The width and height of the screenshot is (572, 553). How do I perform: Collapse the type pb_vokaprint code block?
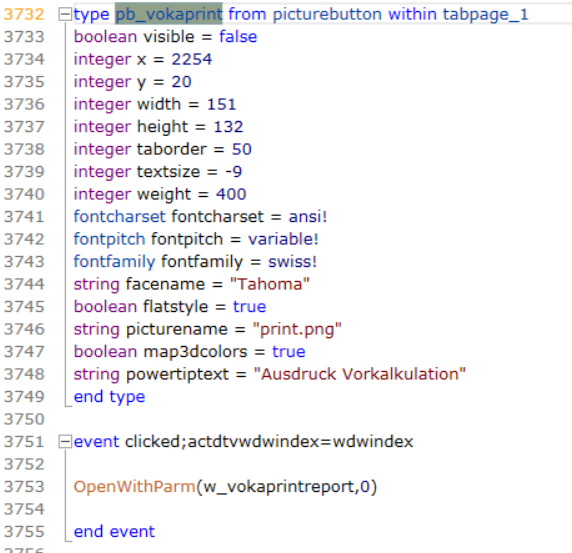coord(65,14)
